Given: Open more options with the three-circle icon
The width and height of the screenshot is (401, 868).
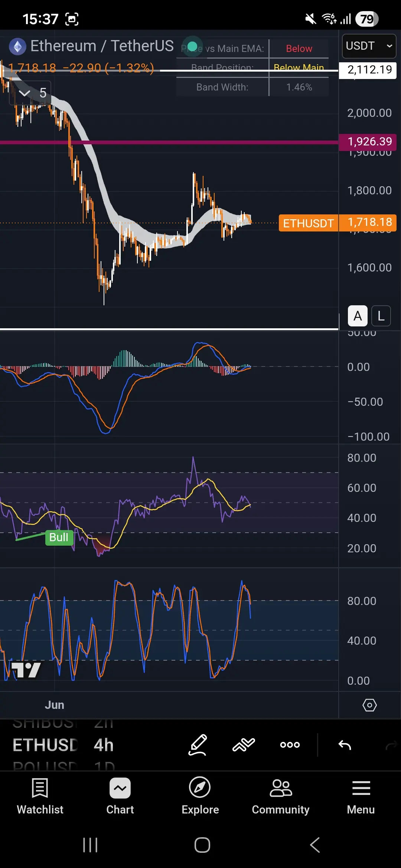Looking at the screenshot, I should (290, 744).
